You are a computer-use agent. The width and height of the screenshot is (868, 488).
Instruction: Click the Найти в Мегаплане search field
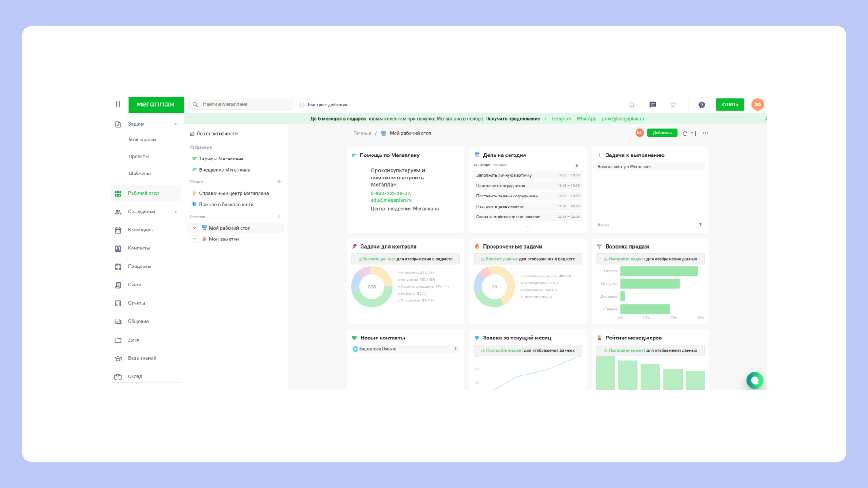coord(244,104)
